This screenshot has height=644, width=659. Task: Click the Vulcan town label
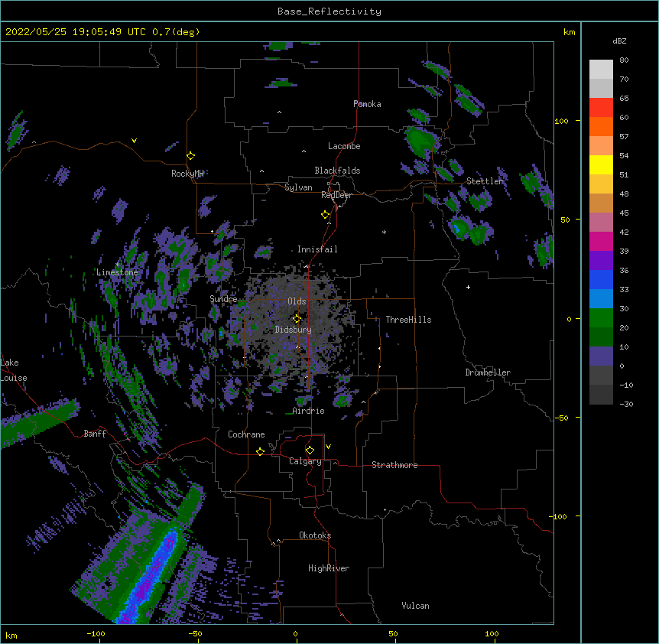point(415,606)
